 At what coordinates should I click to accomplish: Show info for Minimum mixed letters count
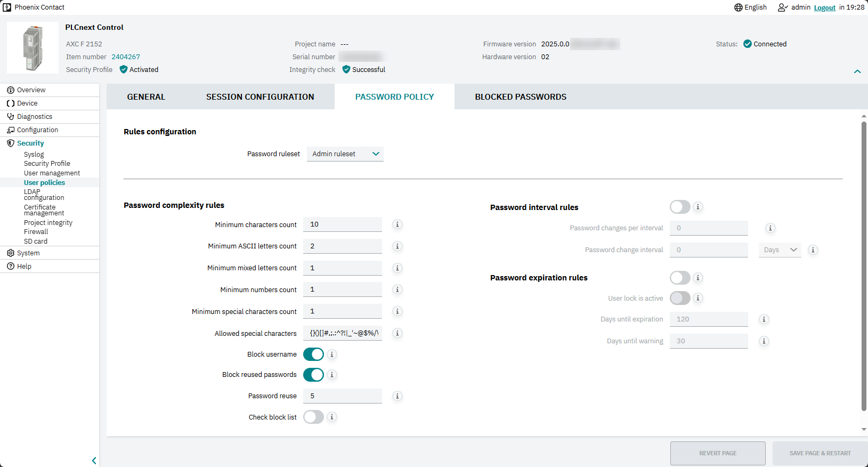pyautogui.click(x=398, y=268)
